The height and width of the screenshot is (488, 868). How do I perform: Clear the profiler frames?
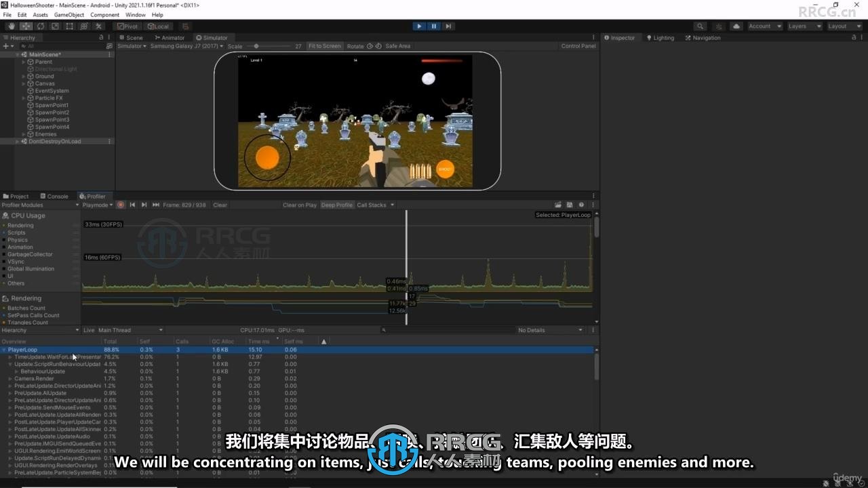coord(220,205)
